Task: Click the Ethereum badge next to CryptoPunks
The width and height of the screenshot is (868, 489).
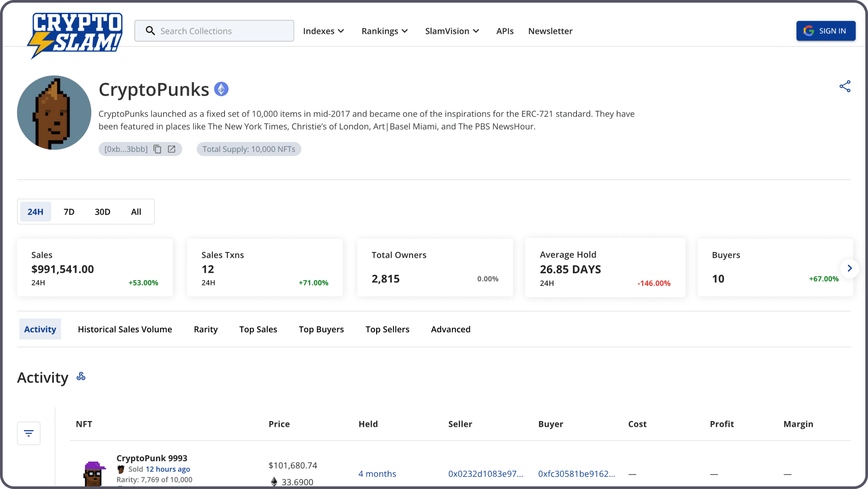Action: coord(221,89)
